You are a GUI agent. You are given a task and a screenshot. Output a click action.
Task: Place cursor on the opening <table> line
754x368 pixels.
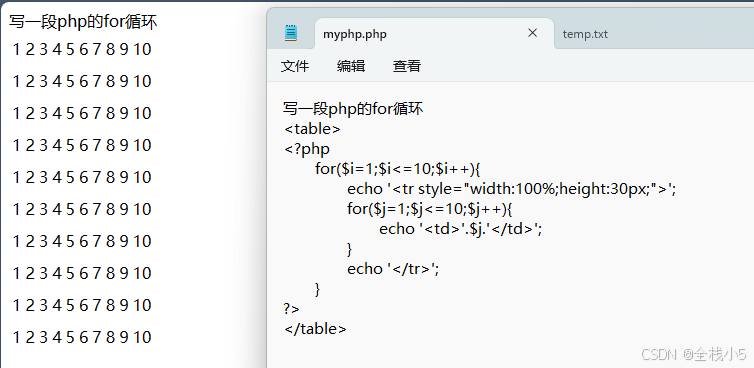313,129
